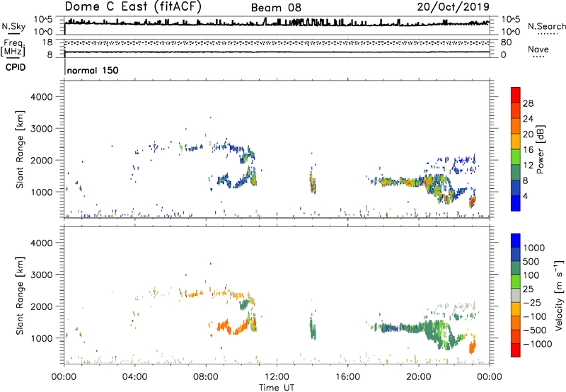Pick the 16–20 dB amber power swatch
The width and height of the screenshot is (566, 392).
point(516,141)
